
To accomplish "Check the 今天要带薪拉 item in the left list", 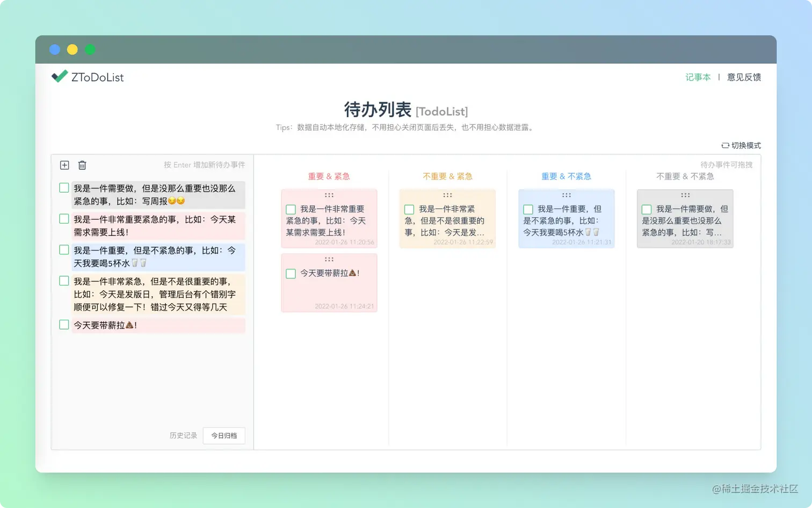I will click(64, 325).
